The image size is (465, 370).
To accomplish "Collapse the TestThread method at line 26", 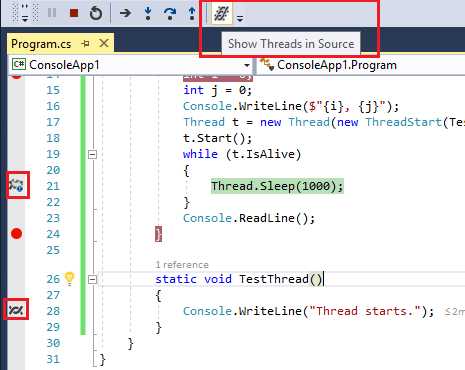I will pos(92,279).
